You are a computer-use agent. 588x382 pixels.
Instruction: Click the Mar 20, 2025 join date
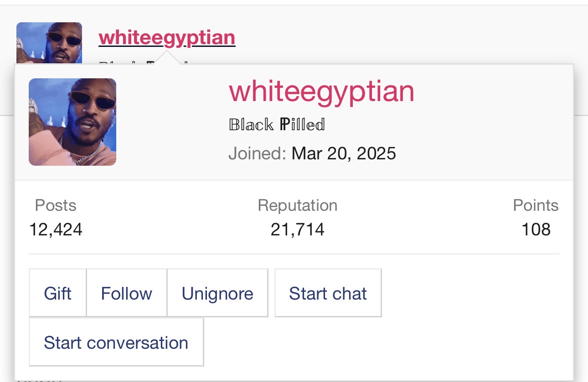[x=344, y=153]
